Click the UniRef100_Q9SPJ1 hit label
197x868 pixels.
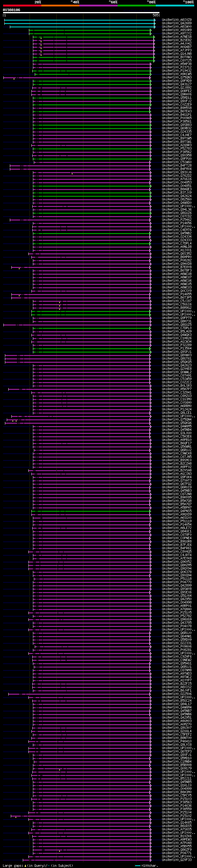(177, 352)
